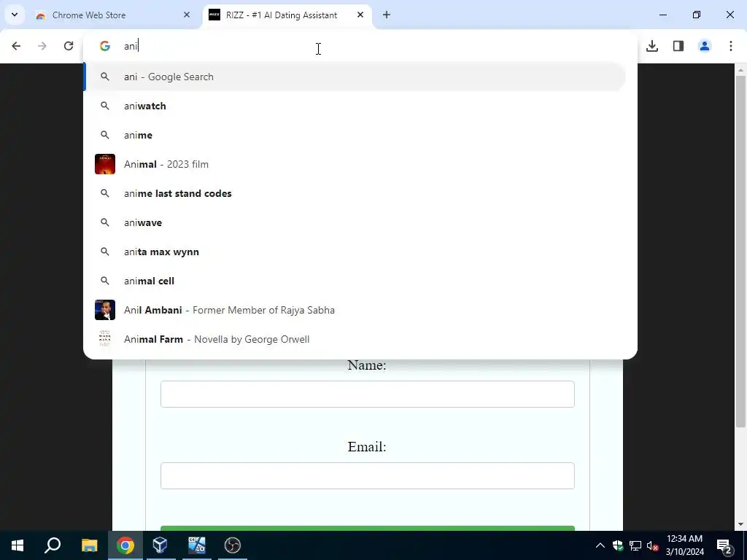The height and width of the screenshot is (560, 747).
Task: Select the RIZZ AI Dating Assistant tab
Action: [x=287, y=15]
